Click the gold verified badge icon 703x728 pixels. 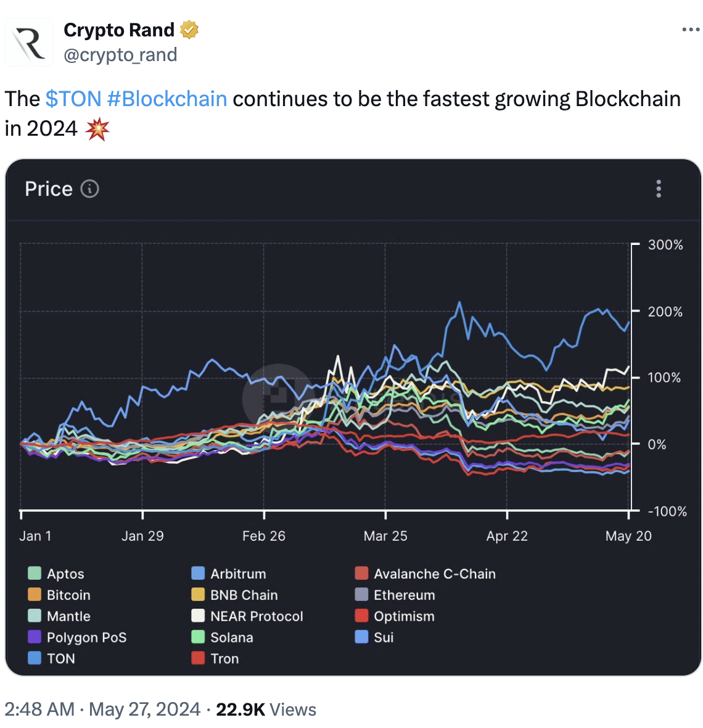[189, 30]
